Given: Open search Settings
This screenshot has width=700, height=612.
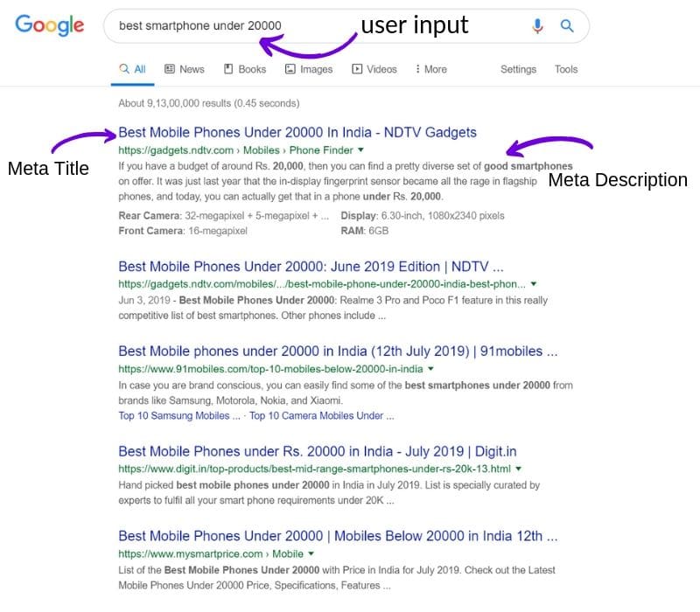Looking at the screenshot, I should tap(518, 69).
